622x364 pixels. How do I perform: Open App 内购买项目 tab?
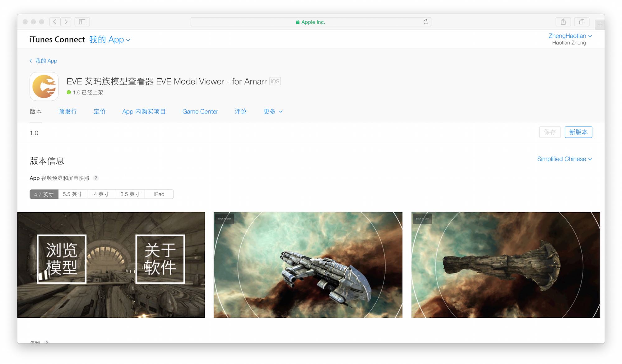pos(144,112)
